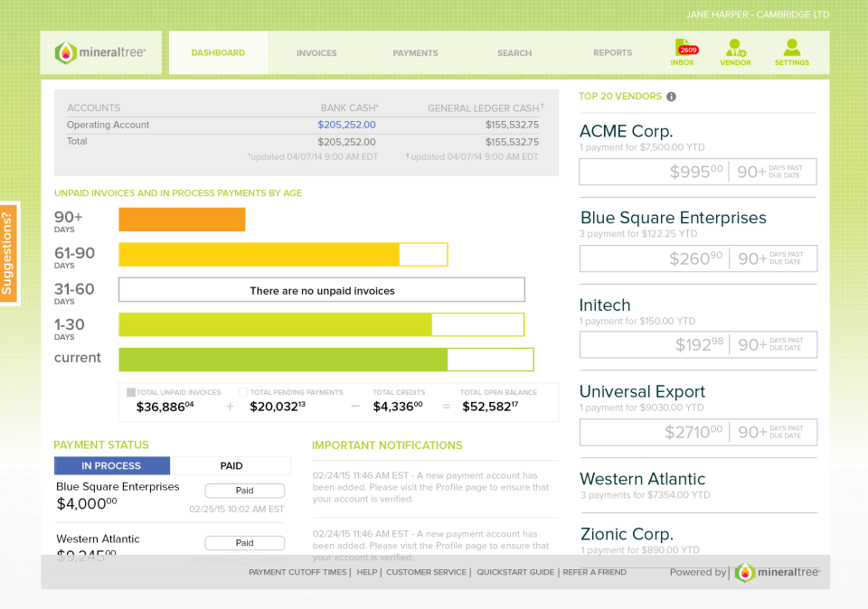
Task: Click the 31-60 days no unpaid invoices box
Action: click(322, 290)
